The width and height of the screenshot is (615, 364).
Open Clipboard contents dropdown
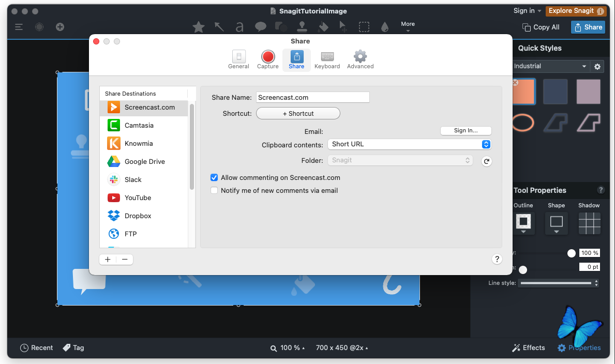tap(409, 144)
